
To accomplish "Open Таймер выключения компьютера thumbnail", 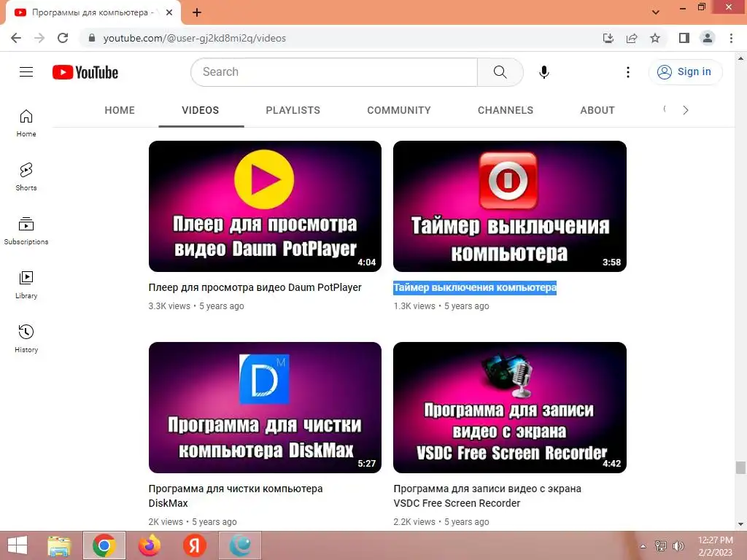I will (x=510, y=206).
